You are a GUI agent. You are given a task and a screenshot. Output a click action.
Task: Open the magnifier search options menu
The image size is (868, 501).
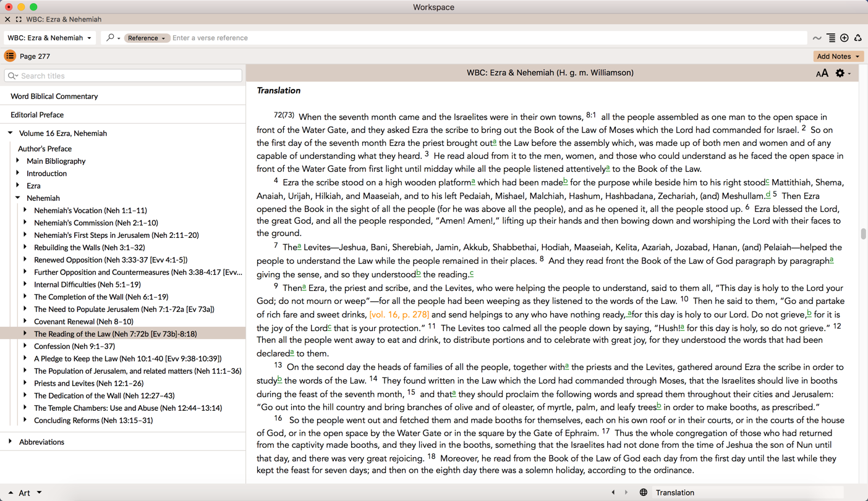click(x=113, y=38)
